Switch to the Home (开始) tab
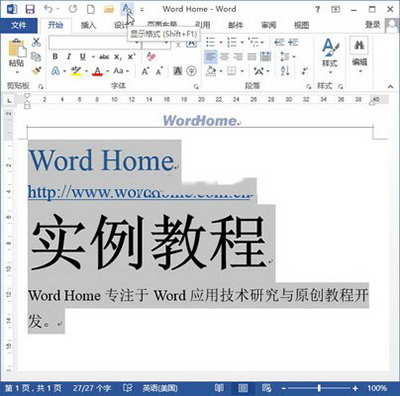This screenshot has width=400, height=396. (55, 25)
